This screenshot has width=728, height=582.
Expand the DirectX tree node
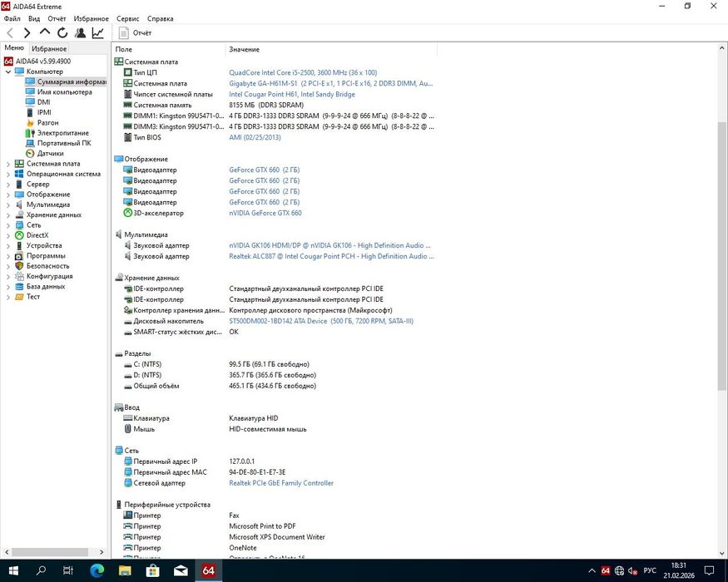(x=7, y=235)
